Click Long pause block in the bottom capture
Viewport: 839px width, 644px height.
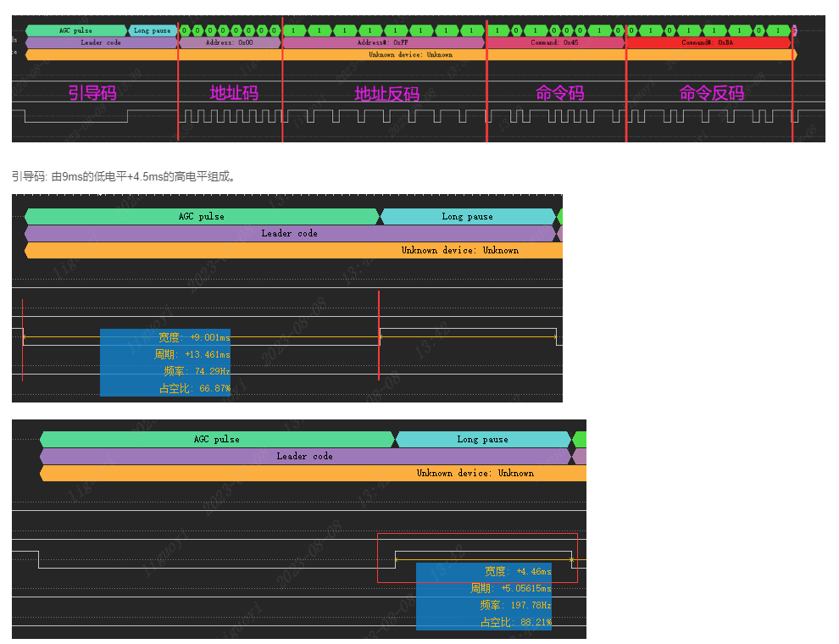[x=482, y=440]
